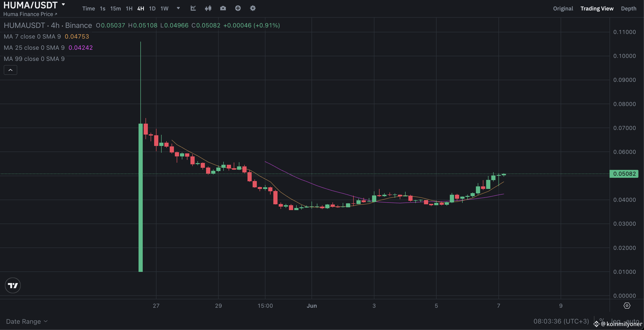Click the Binance logo near koinmilyoner

coord(597,324)
